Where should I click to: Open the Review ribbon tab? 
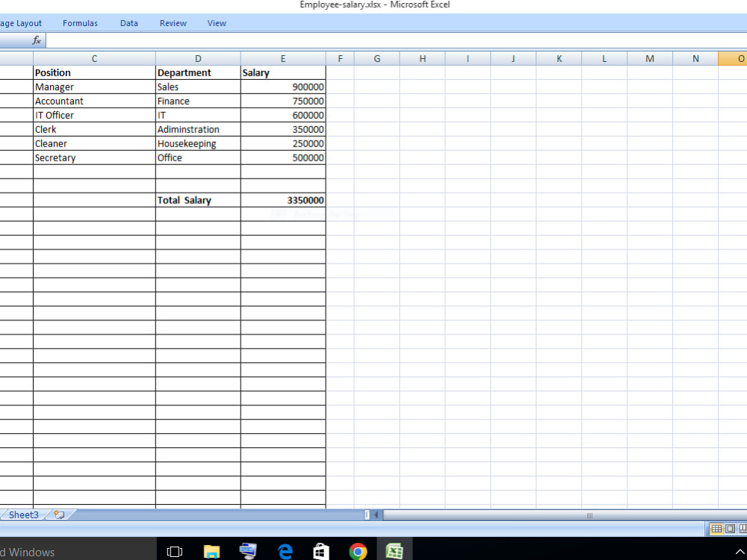coord(173,23)
